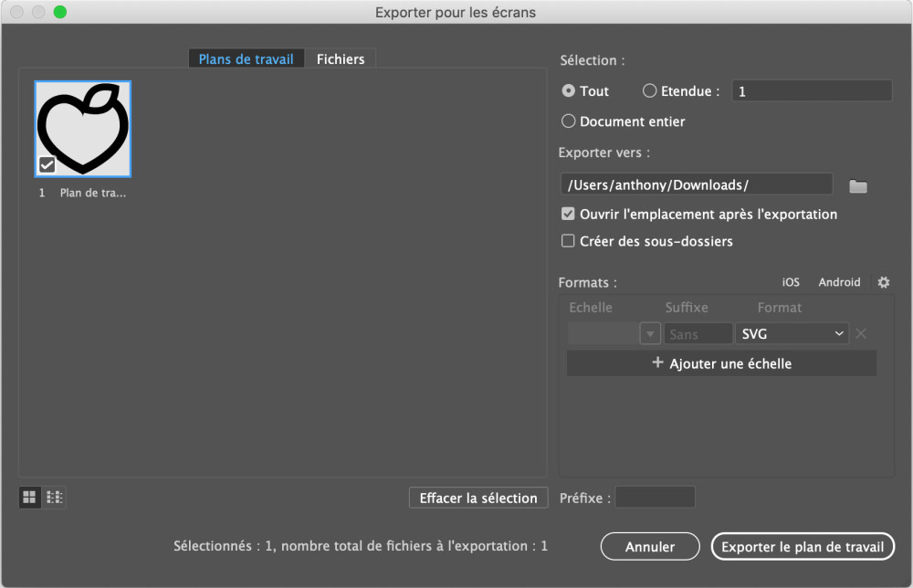Image resolution: width=913 pixels, height=588 pixels.
Task: Apply Android format presets
Action: coord(839,282)
